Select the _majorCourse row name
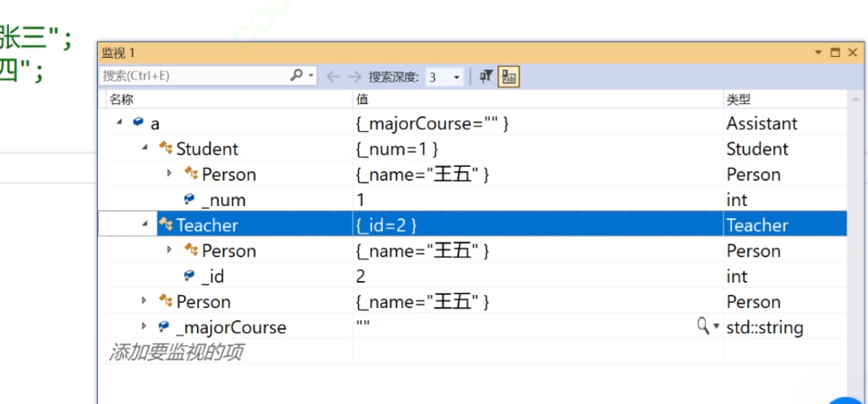The image size is (868, 404). (x=231, y=327)
